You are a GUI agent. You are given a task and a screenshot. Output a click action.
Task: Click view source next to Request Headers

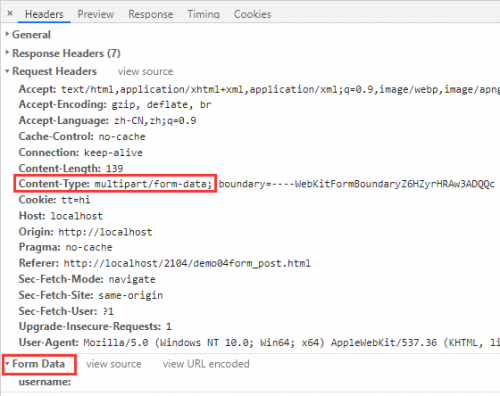(145, 71)
